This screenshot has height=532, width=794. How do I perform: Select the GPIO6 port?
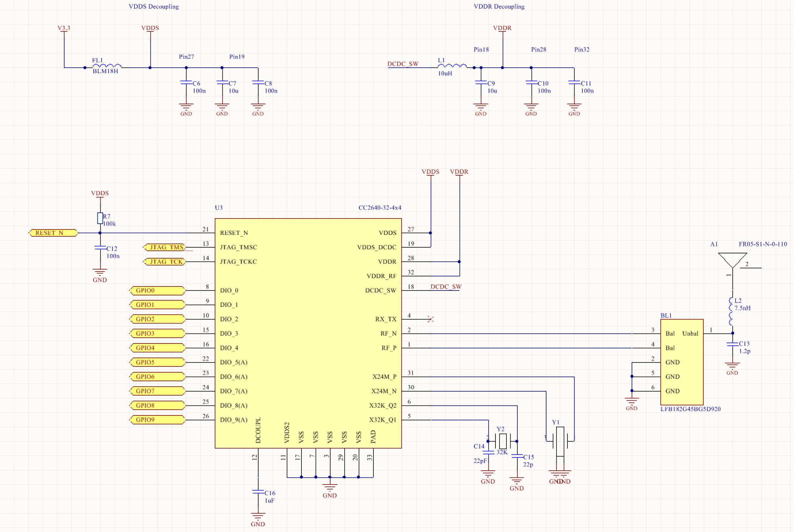(x=158, y=377)
